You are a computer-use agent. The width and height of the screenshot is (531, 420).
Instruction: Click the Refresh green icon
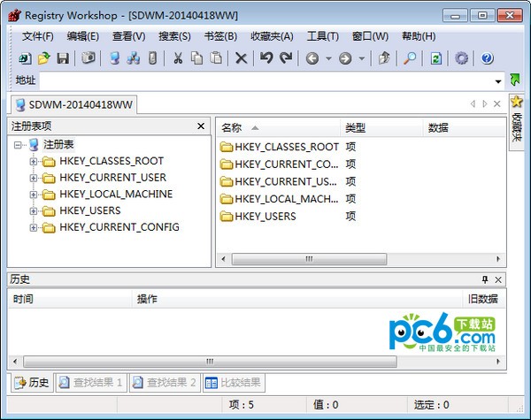pos(435,58)
